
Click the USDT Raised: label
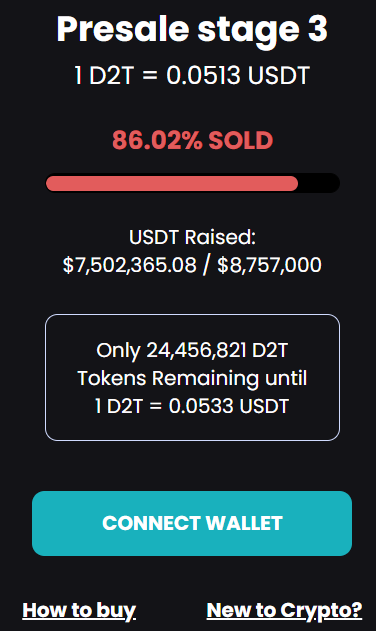(192, 237)
